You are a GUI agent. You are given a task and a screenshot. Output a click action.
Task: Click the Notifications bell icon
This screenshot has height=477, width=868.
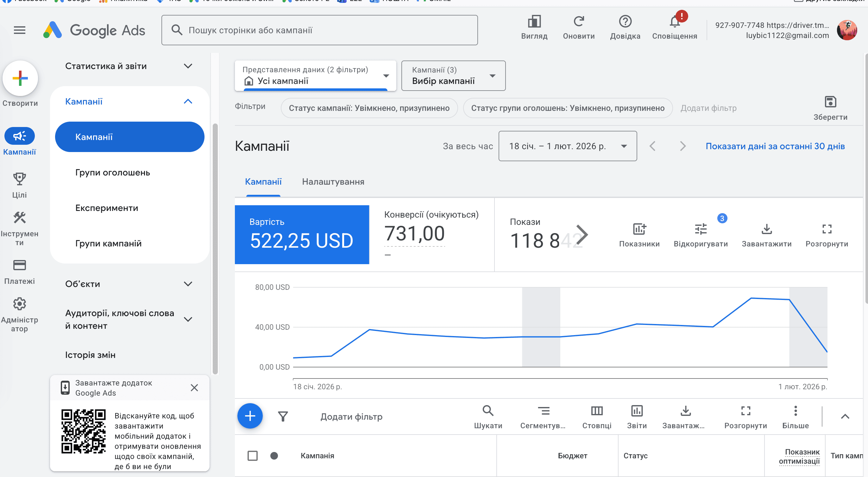[674, 22]
